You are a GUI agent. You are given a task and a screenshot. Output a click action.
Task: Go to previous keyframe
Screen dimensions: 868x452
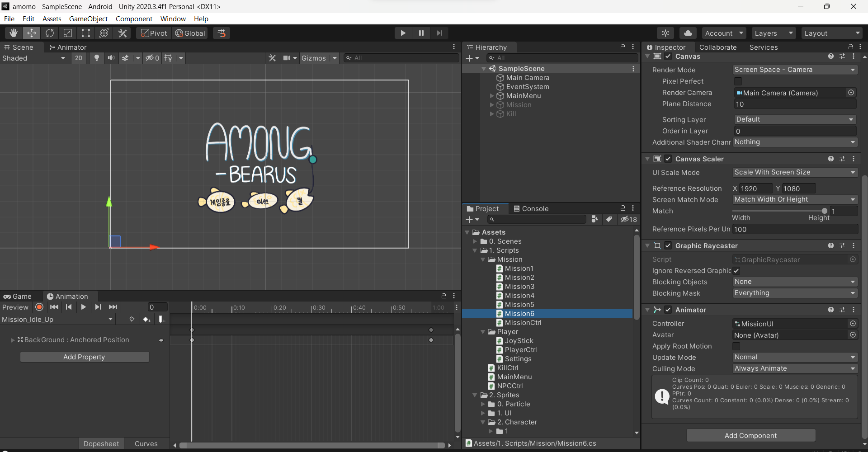click(69, 307)
